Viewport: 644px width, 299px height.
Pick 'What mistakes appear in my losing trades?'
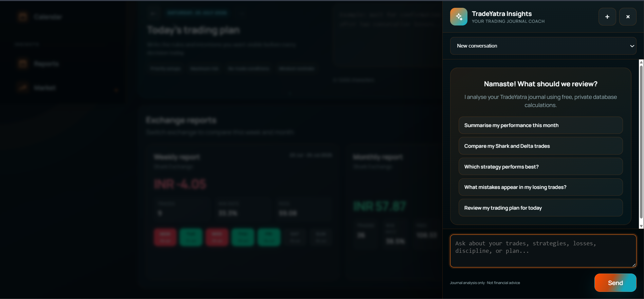click(540, 187)
